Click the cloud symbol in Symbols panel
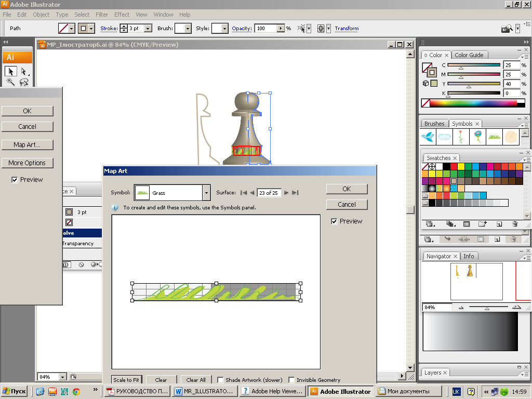The width and height of the screenshot is (532, 399). 445,137
